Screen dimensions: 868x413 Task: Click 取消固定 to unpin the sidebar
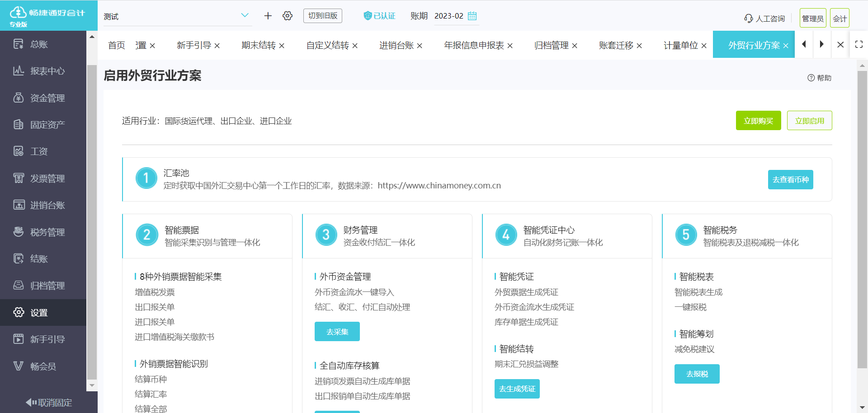pos(49,403)
